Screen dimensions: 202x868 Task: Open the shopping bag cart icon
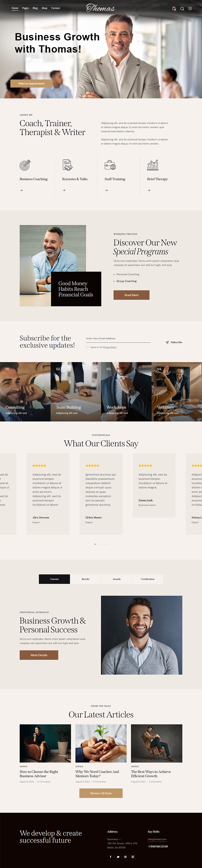coord(174,9)
